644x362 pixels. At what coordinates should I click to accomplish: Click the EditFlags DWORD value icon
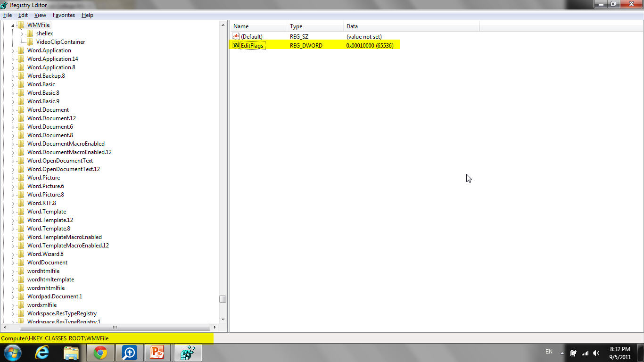[x=236, y=45]
